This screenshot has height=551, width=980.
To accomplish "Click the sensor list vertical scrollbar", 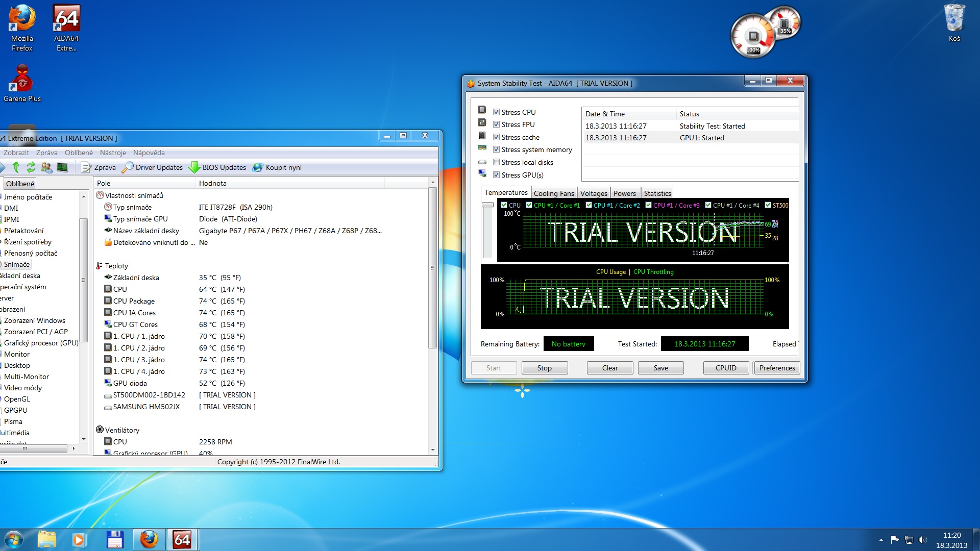I will click(x=432, y=268).
